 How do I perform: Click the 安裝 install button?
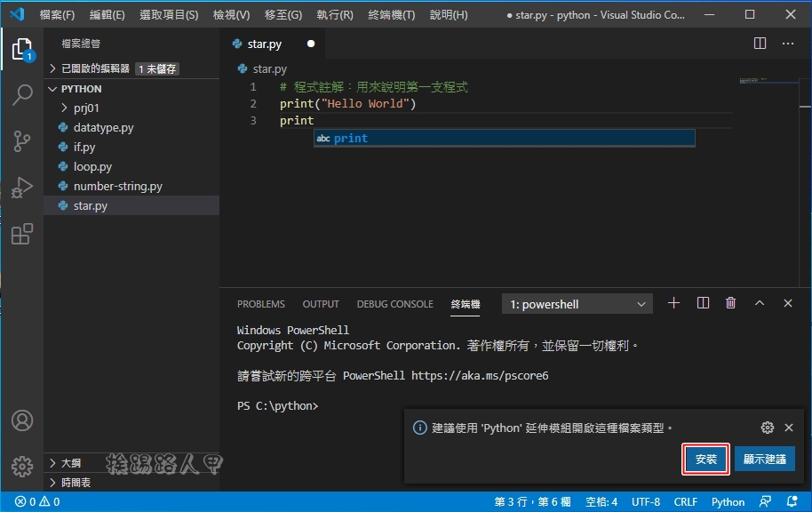tap(706, 460)
